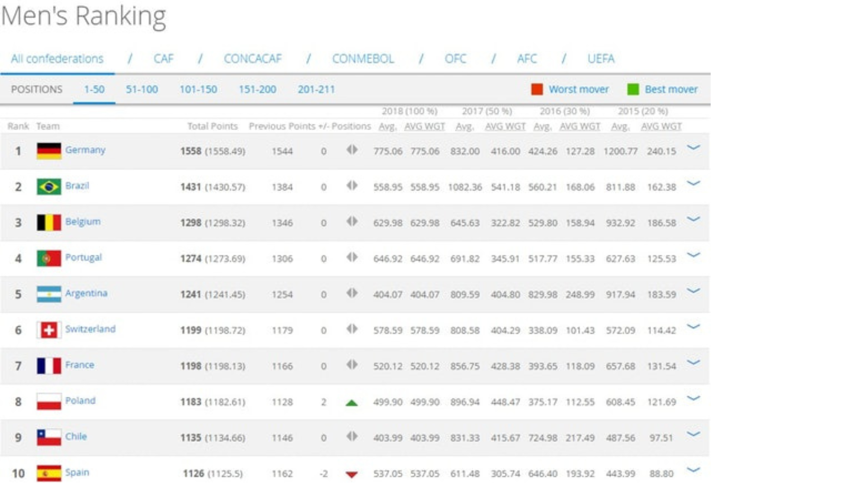Open the Germany team link
The image size is (868, 488).
[85, 150]
